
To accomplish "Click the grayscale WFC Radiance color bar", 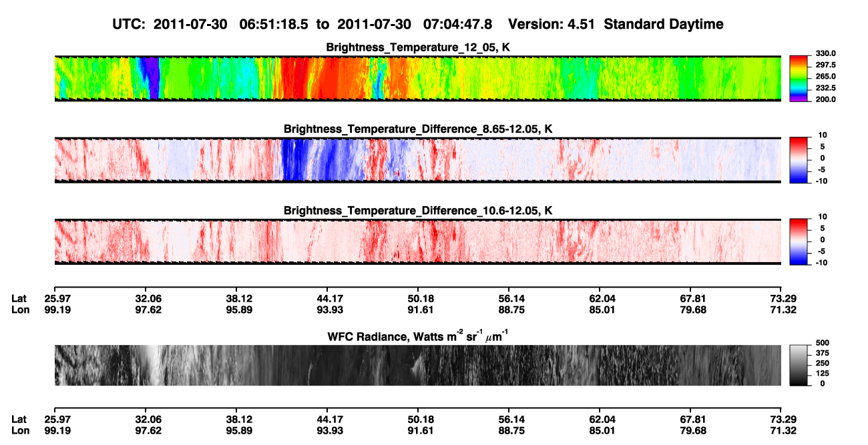I will tap(800, 366).
